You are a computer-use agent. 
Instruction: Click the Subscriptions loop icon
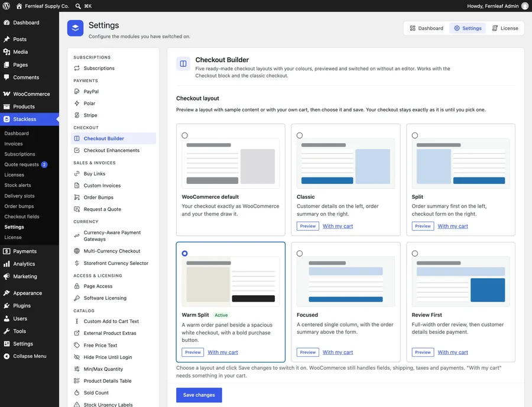77,68
